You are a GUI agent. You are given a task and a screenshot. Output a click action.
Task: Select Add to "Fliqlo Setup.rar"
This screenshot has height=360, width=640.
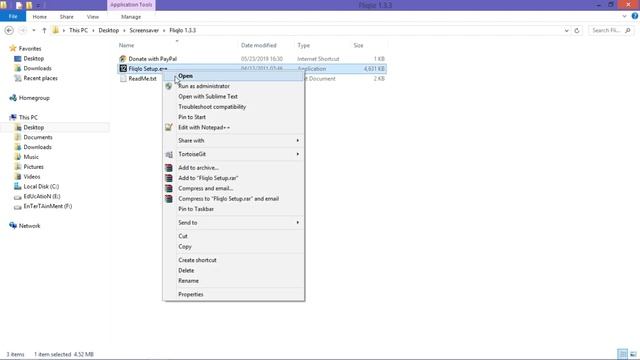point(233,178)
